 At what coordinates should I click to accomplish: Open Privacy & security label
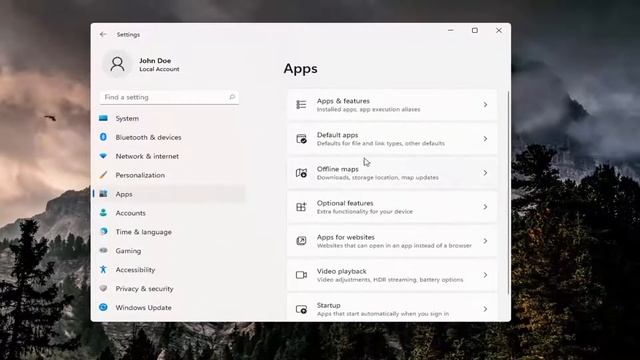point(144,289)
